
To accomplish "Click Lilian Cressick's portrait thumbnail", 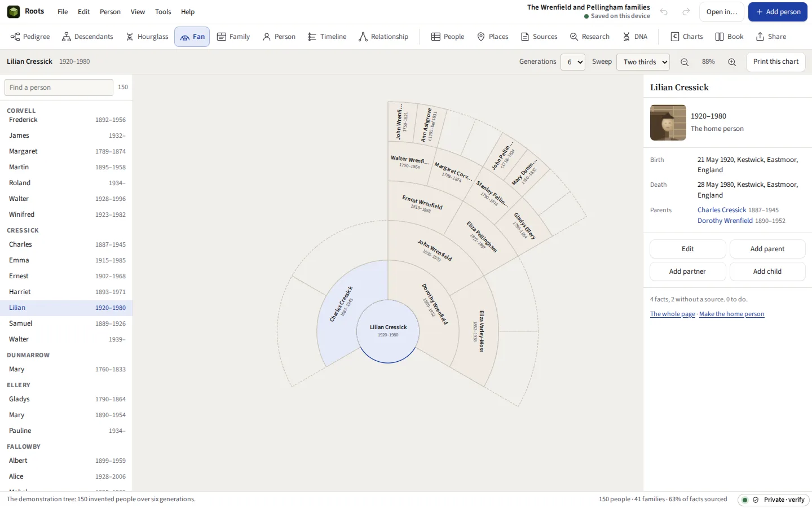I will point(668,122).
